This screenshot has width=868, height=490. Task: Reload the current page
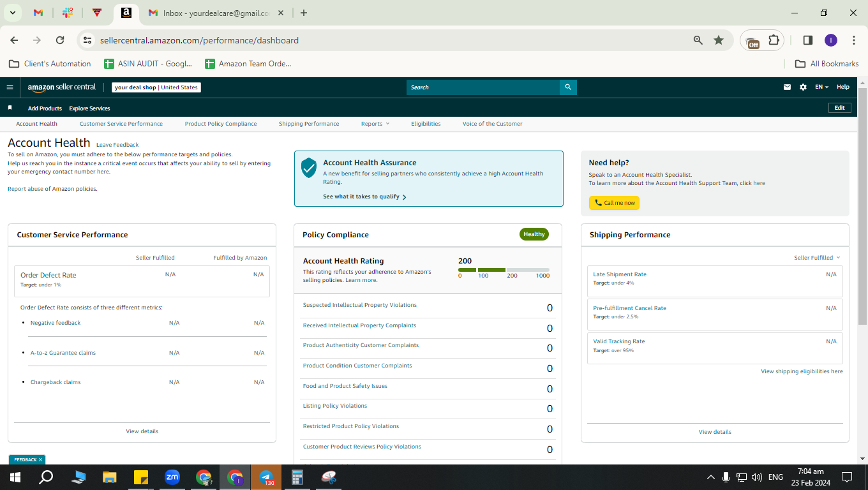tap(60, 40)
